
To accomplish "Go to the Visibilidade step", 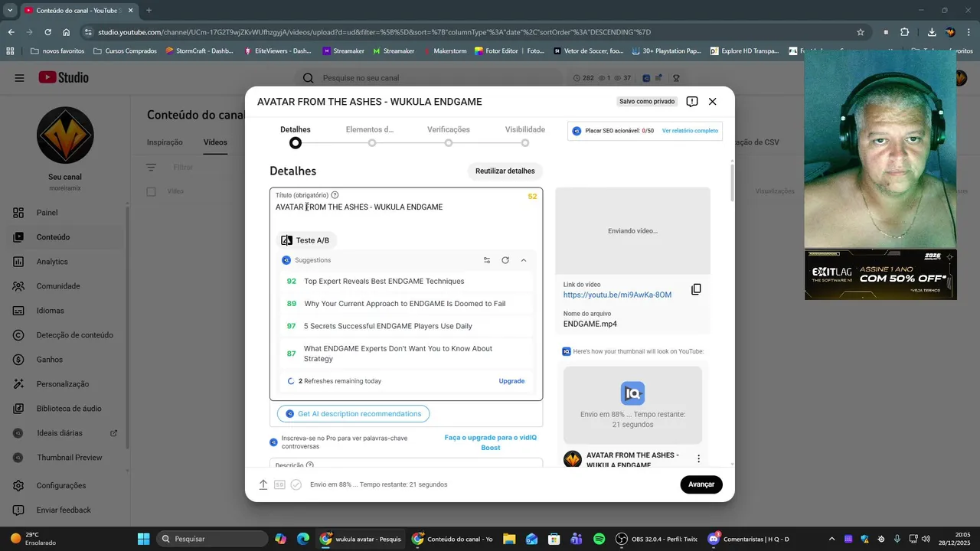I will 525,136.
